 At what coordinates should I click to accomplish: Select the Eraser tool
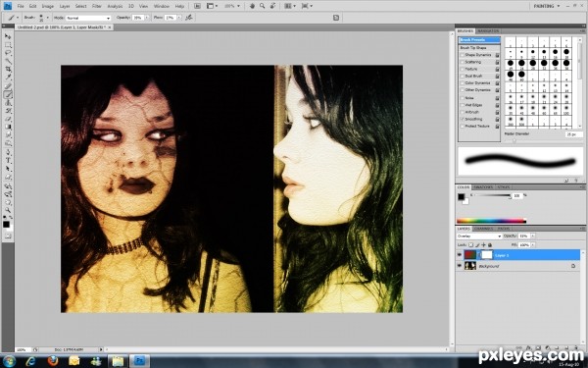[8, 119]
